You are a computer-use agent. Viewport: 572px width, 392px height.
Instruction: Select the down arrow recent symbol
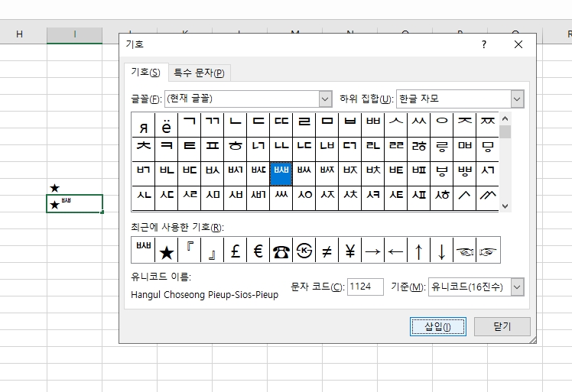442,250
